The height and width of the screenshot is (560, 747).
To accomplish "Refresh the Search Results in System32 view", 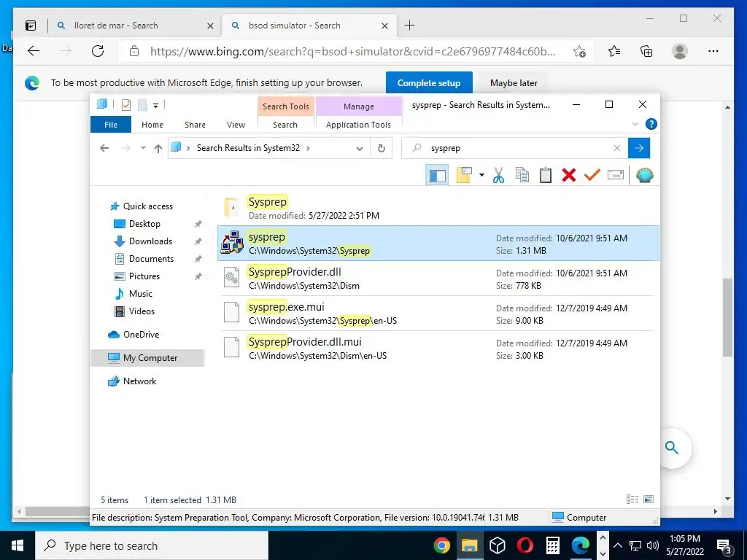I will point(381,148).
